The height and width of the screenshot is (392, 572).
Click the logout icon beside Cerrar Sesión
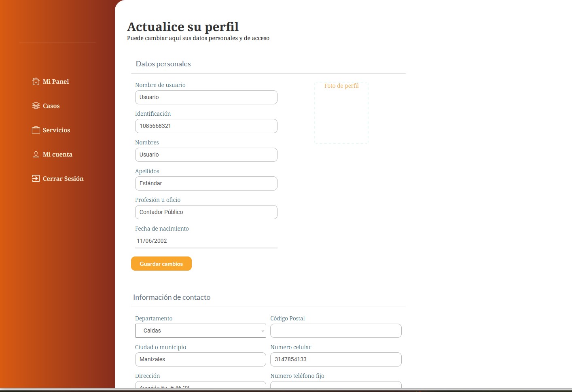(36, 178)
